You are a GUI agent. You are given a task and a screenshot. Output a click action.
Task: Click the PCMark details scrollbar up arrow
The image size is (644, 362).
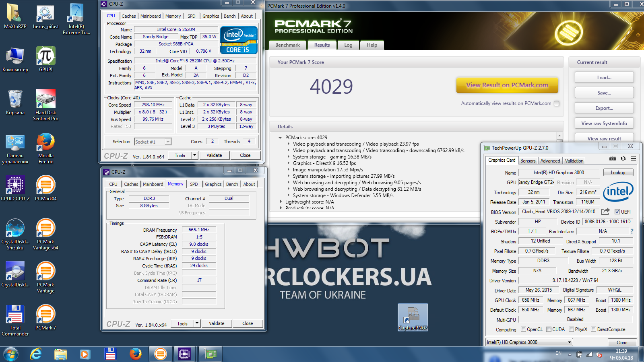[x=559, y=136]
